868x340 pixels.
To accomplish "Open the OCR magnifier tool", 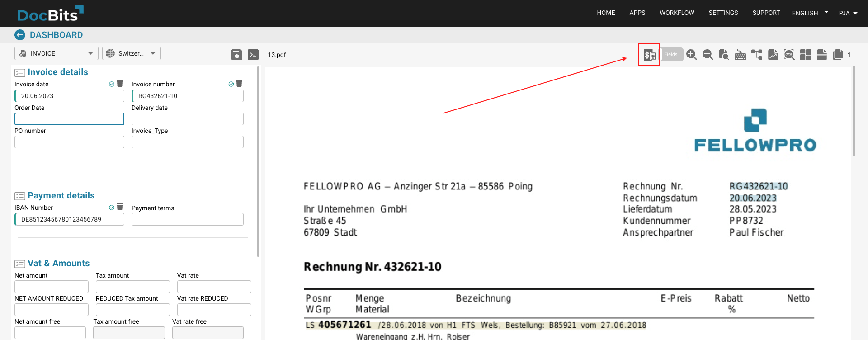I will pos(789,55).
